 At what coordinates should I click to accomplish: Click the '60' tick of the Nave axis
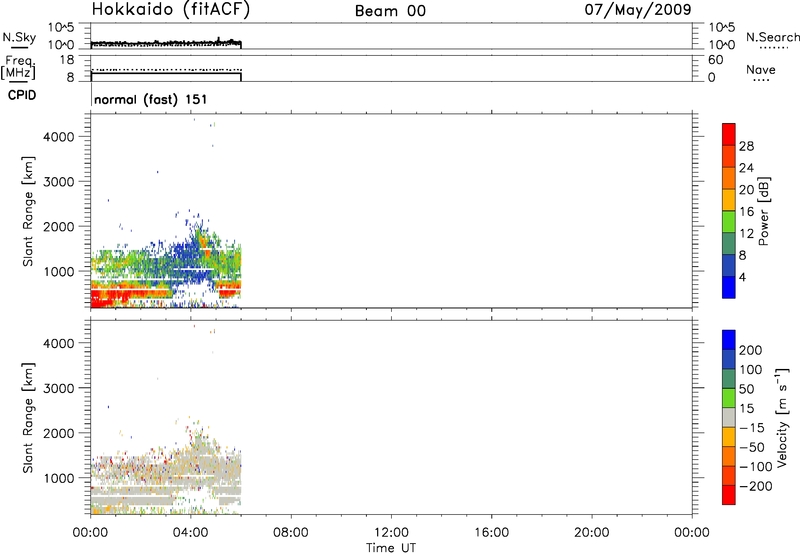pos(715,60)
